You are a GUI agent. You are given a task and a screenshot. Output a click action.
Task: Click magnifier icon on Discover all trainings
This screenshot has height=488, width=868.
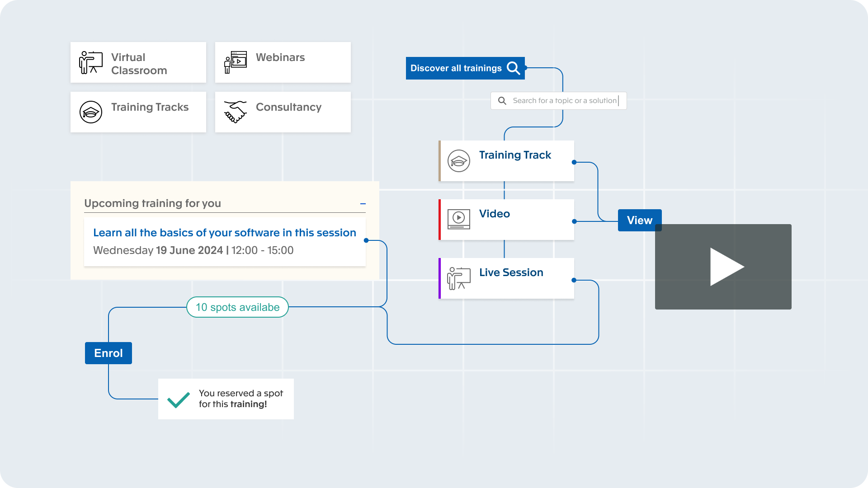point(514,68)
